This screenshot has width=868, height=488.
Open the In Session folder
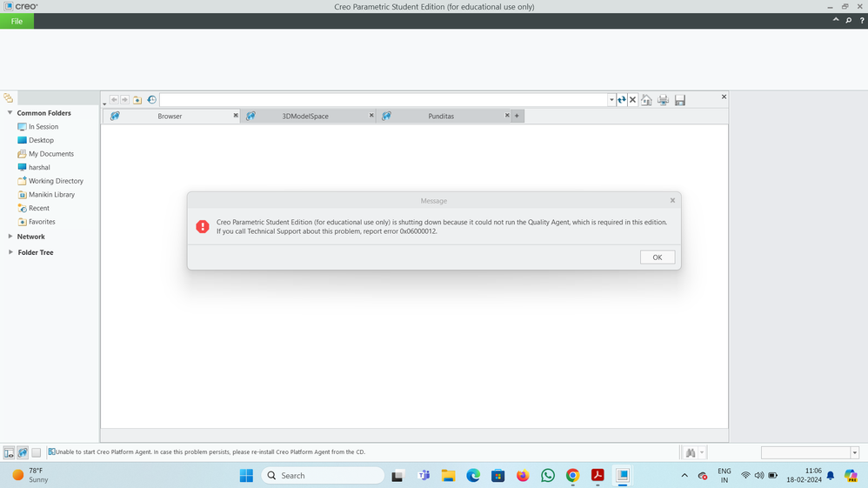pos(37,126)
